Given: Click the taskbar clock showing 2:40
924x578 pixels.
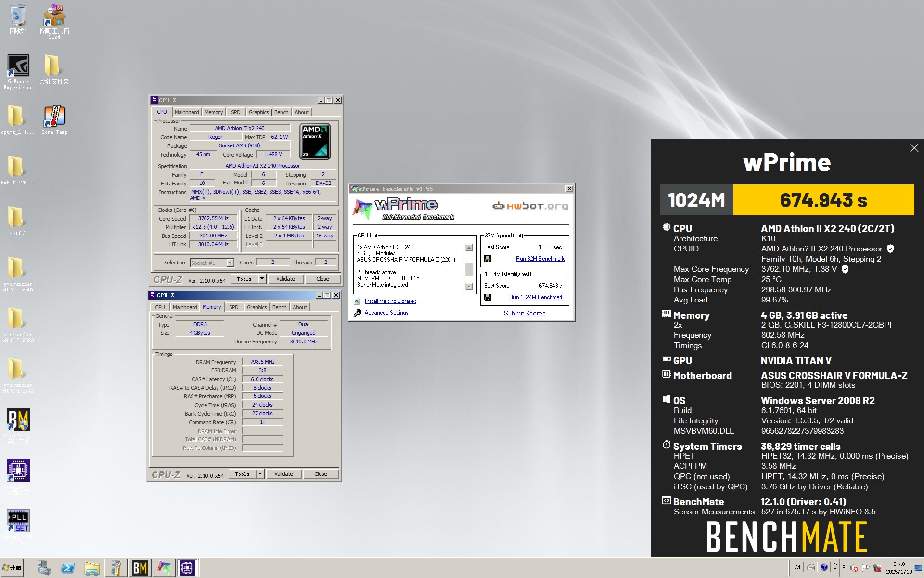Looking at the screenshot, I should click(898, 568).
